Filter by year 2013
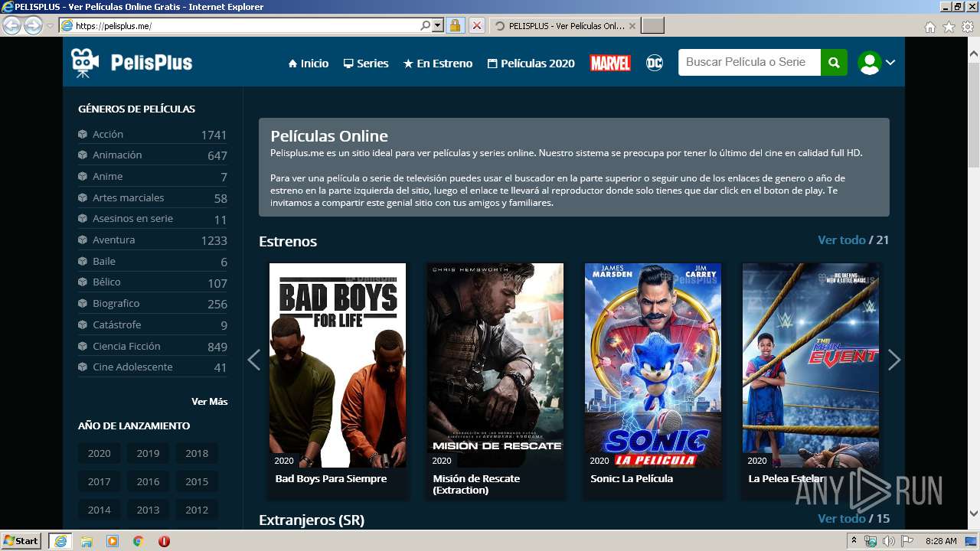The height and width of the screenshot is (551, 980). point(148,510)
